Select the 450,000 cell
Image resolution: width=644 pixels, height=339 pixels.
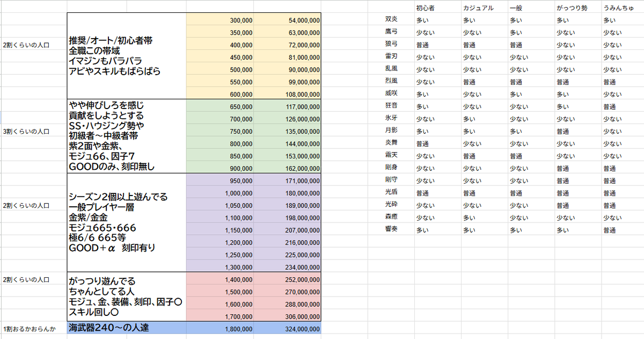coord(220,57)
